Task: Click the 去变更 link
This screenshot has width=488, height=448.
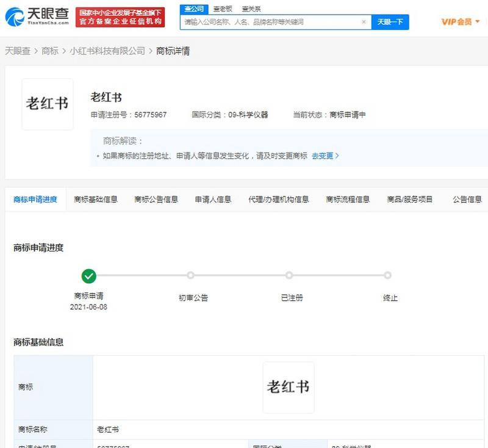Action: click(x=325, y=156)
